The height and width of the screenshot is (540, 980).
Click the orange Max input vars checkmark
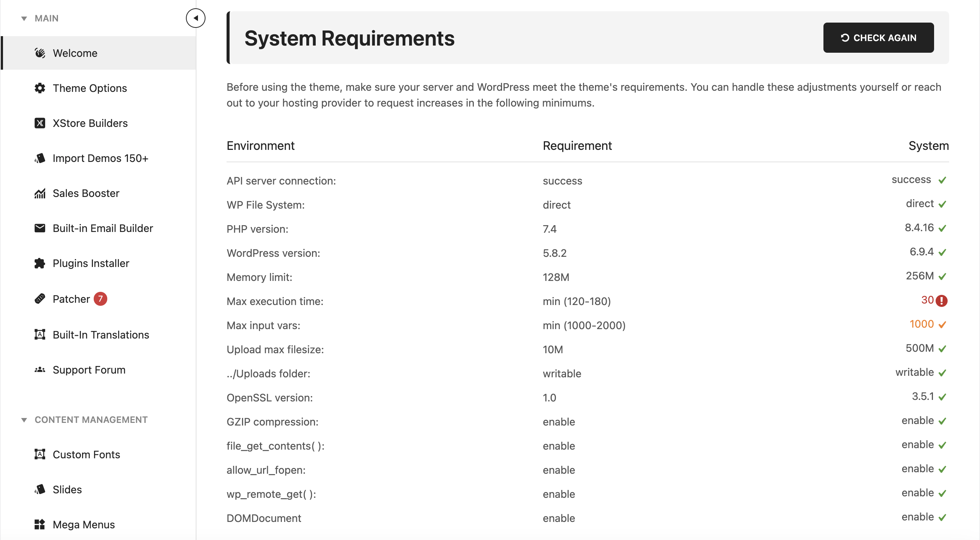coord(942,325)
